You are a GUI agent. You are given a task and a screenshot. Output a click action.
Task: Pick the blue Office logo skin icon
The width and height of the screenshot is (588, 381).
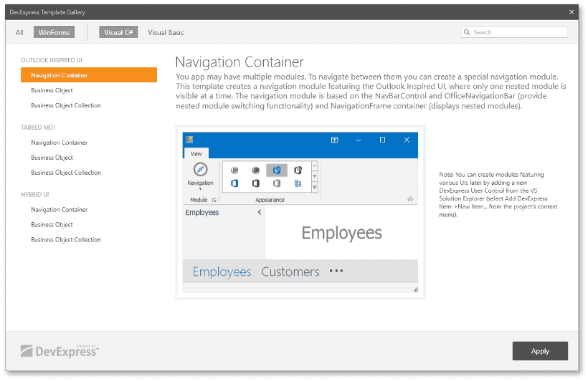click(x=234, y=183)
